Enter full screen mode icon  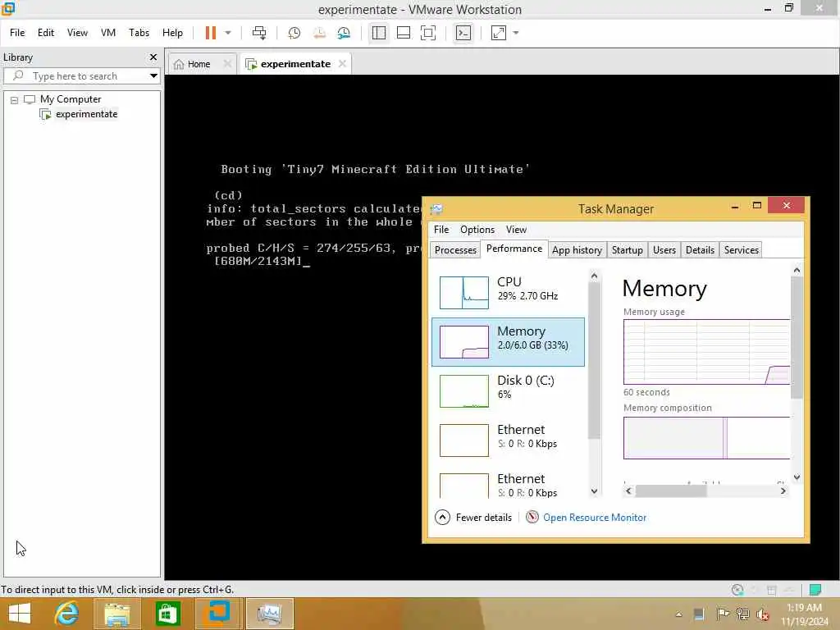(x=428, y=33)
